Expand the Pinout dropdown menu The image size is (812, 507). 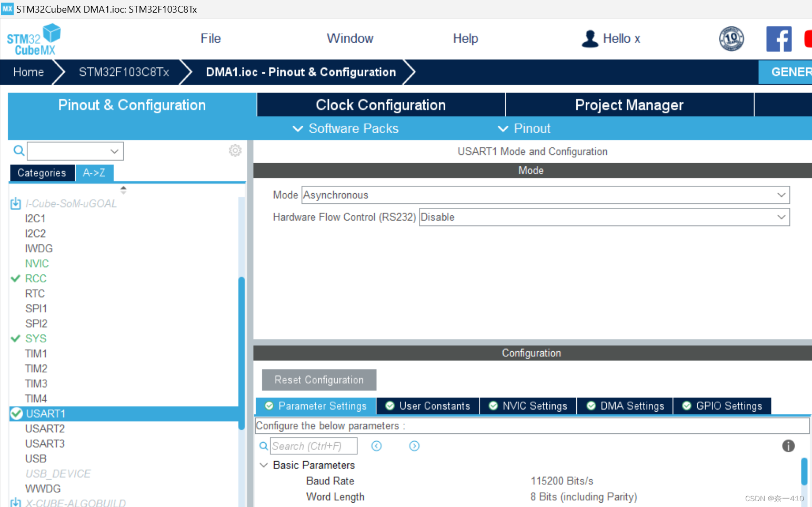(x=524, y=128)
